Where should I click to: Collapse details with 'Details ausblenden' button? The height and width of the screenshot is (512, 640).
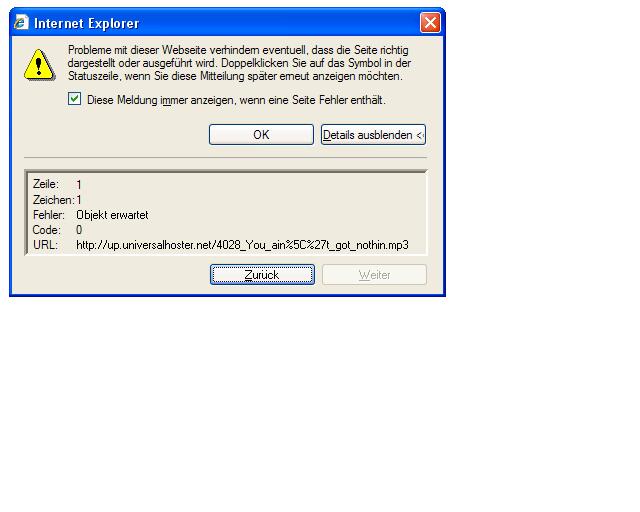click(x=373, y=135)
